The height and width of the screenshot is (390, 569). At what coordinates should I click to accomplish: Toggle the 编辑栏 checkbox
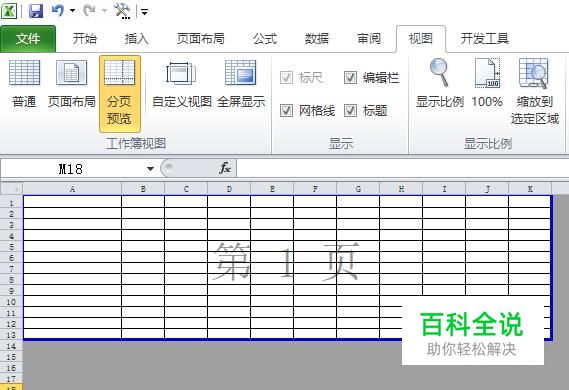coord(350,78)
